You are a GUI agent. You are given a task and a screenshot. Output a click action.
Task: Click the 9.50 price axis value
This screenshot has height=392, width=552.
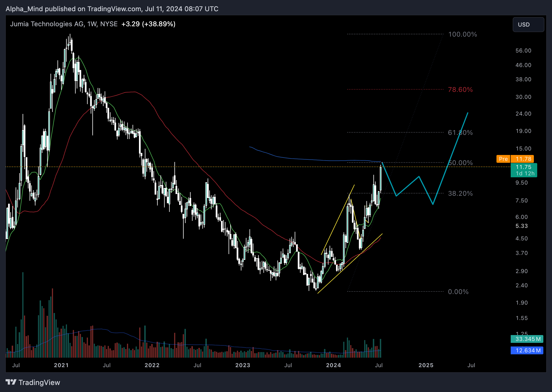click(522, 183)
